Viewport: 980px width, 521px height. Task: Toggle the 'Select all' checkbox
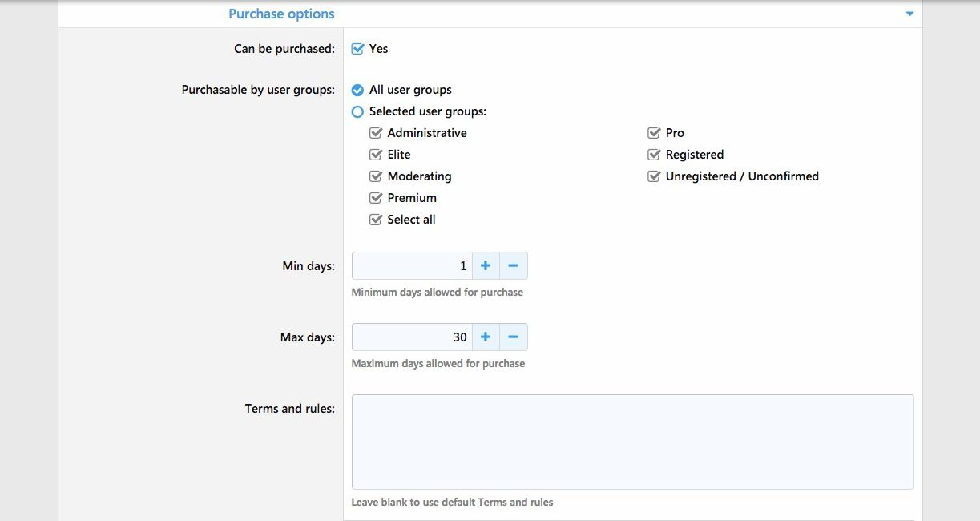tap(376, 220)
